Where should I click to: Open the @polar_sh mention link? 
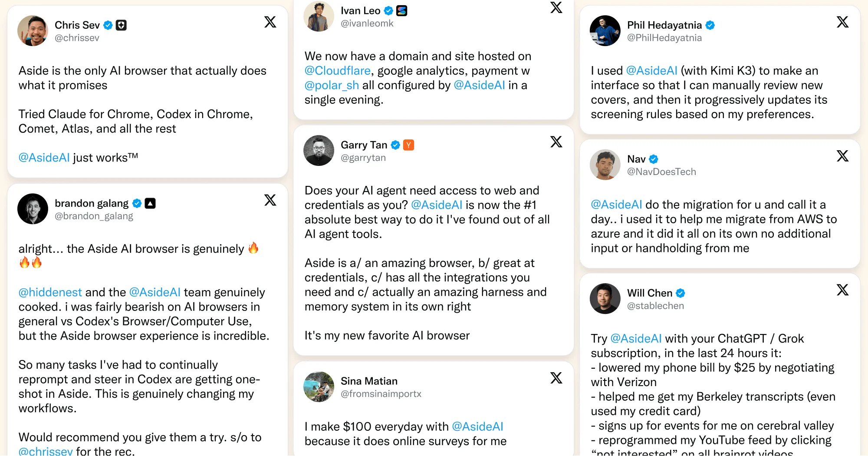[332, 85]
